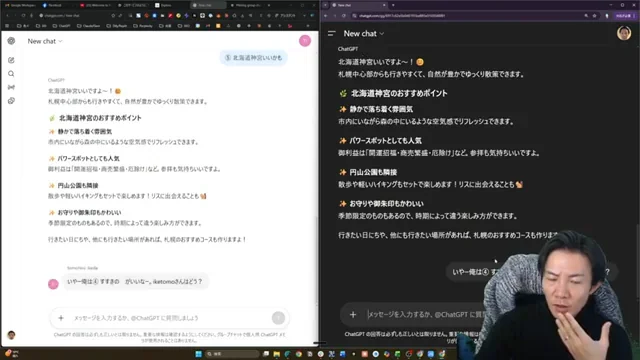
Task: Open Chrome from the taskbar
Action: click(x=299, y=354)
